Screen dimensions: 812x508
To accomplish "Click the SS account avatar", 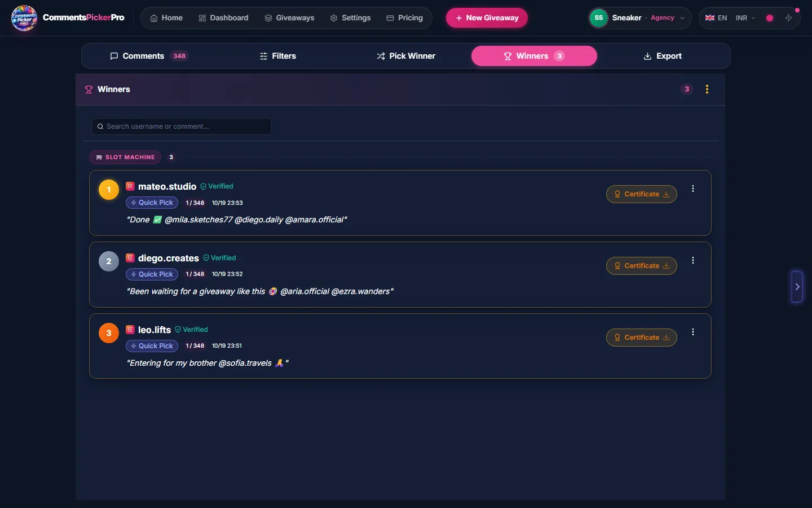I will [x=599, y=18].
